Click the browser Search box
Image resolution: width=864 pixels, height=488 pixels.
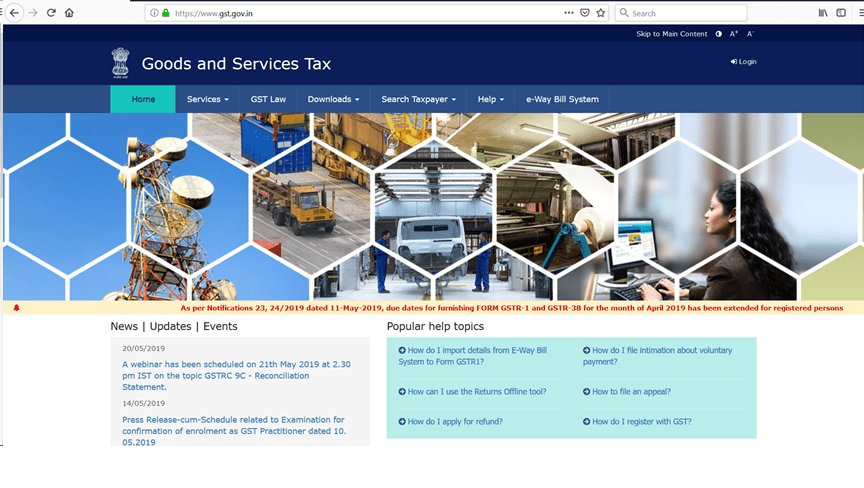[681, 13]
